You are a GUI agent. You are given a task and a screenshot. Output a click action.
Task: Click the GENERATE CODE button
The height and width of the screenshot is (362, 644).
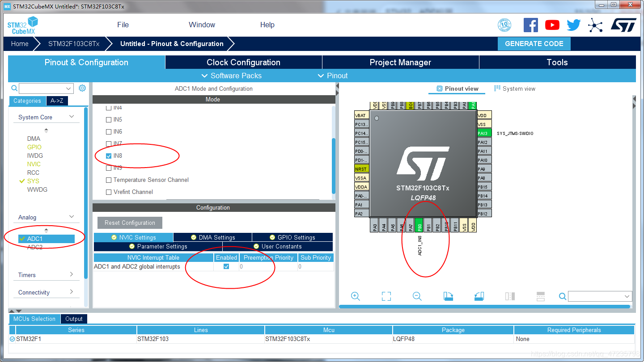click(534, 44)
